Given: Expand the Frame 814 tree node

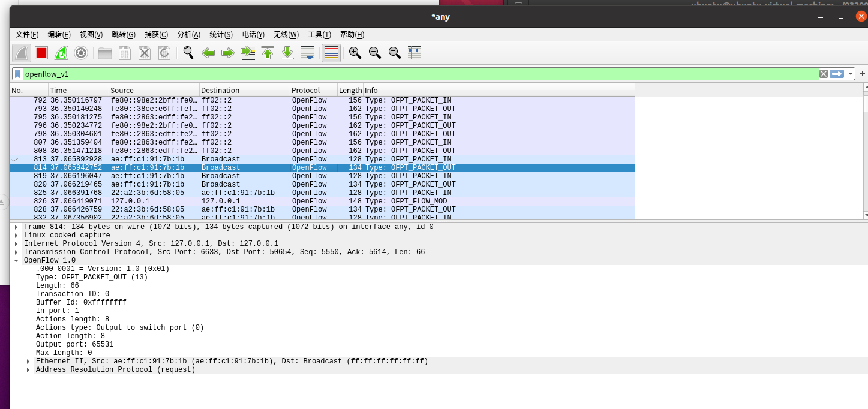Looking at the screenshot, I should pyautogui.click(x=16, y=227).
